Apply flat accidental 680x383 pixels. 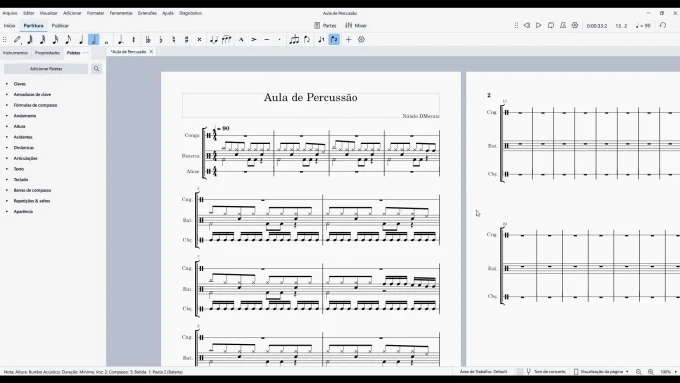(x=161, y=39)
